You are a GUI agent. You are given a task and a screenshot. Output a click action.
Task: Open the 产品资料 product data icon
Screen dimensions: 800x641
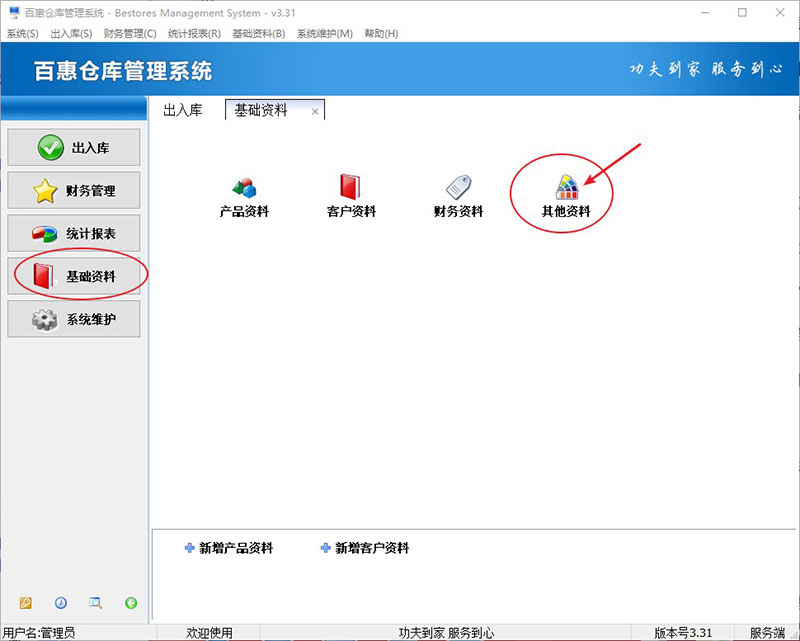pos(244,196)
